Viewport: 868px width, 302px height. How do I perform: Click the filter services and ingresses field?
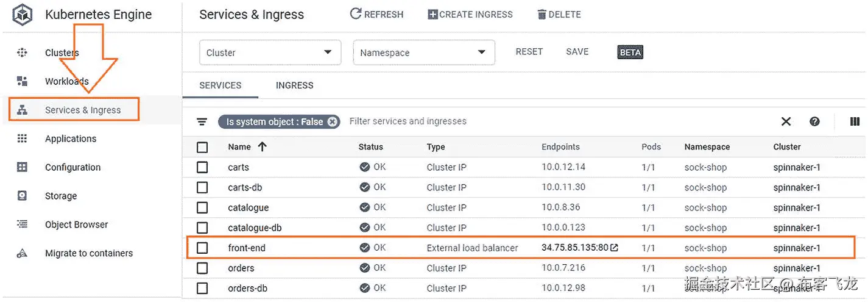point(407,121)
